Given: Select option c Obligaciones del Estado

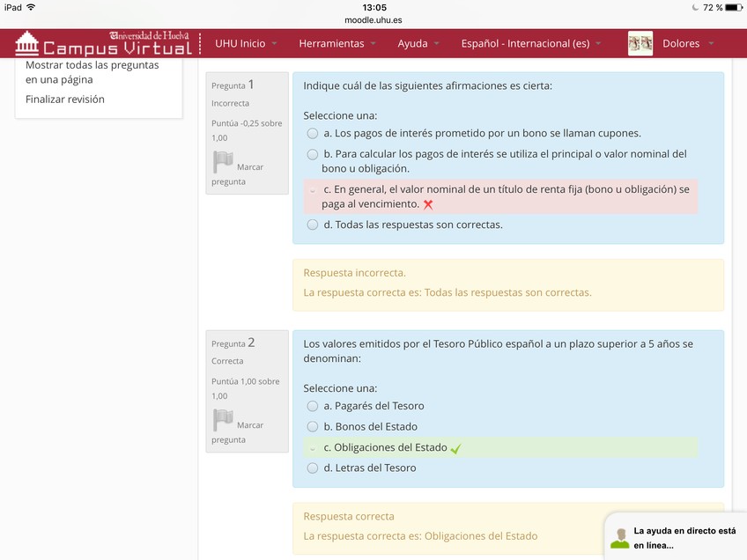Looking at the screenshot, I should coord(313,448).
